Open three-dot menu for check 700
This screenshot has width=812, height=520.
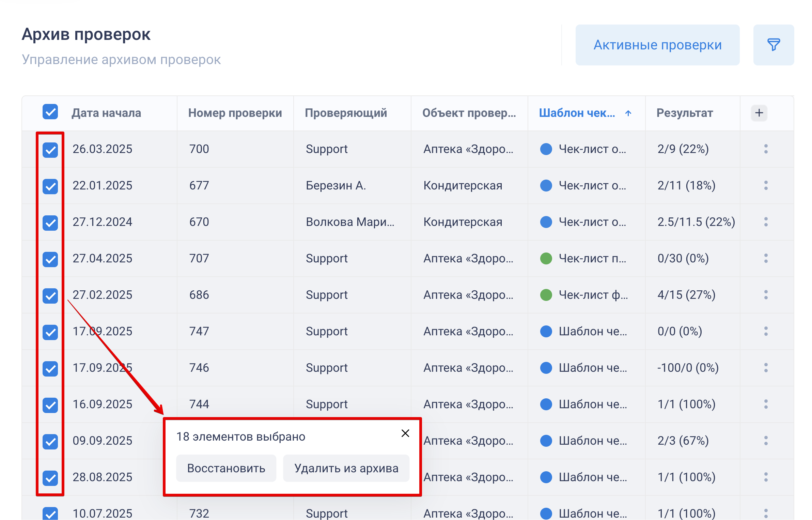click(766, 149)
